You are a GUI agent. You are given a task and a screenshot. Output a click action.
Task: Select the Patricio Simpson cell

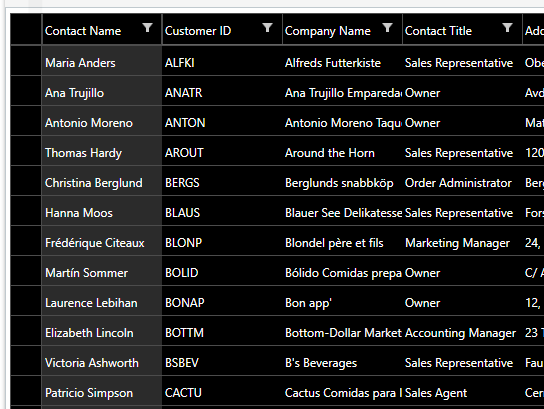(102, 391)
